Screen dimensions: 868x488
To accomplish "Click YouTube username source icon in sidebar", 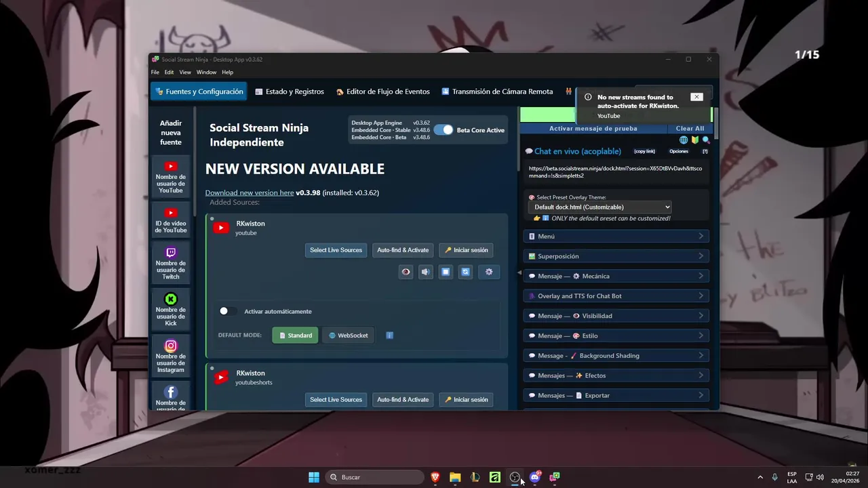I will point(171,167).
